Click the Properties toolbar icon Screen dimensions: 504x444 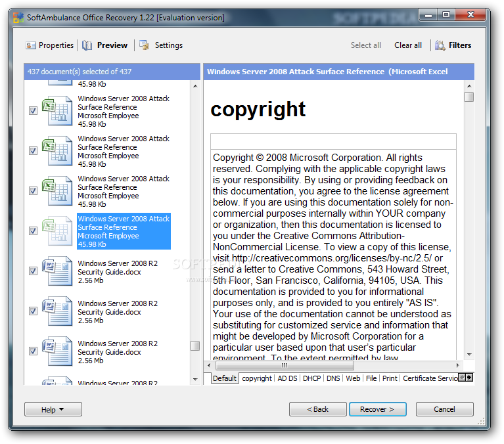coord(30,45)
